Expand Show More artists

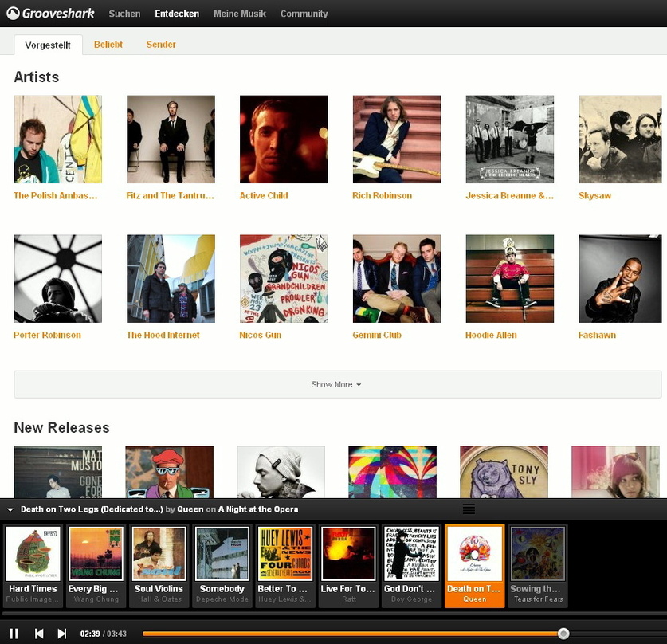(337, 384)
